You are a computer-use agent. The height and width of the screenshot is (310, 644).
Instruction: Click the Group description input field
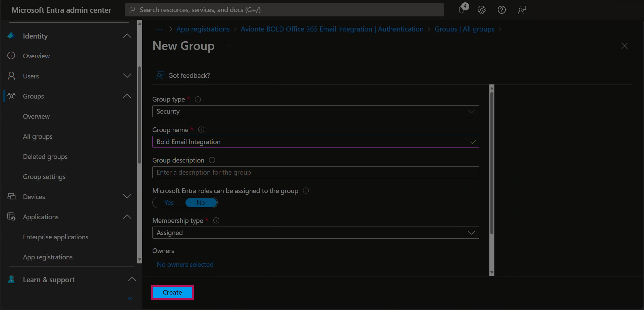pos(316,172)
